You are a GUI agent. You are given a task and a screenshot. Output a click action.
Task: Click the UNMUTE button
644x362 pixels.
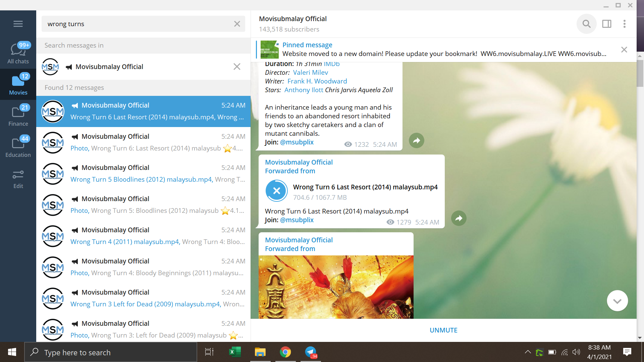pyautogui.click(x=443, y=330)
